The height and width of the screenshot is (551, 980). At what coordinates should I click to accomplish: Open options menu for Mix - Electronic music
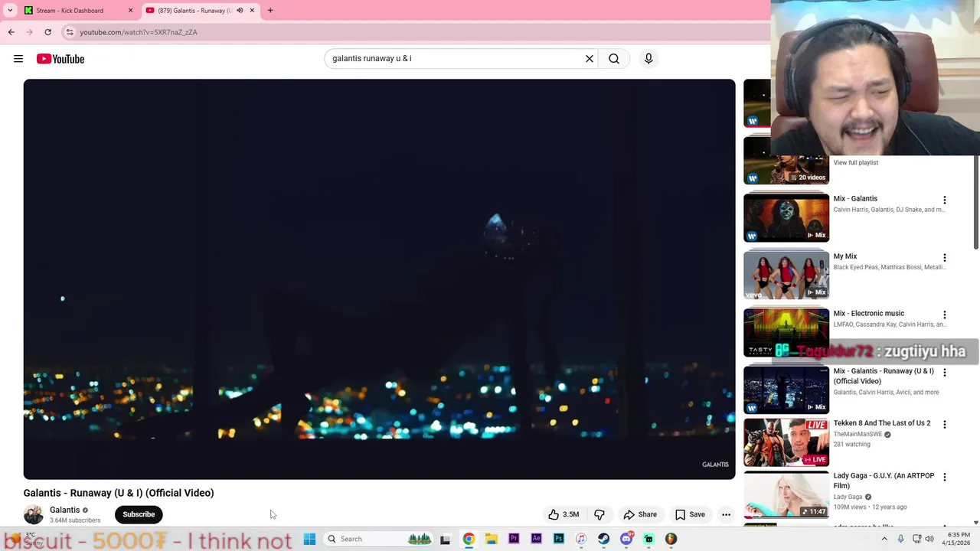click(944, 315)
